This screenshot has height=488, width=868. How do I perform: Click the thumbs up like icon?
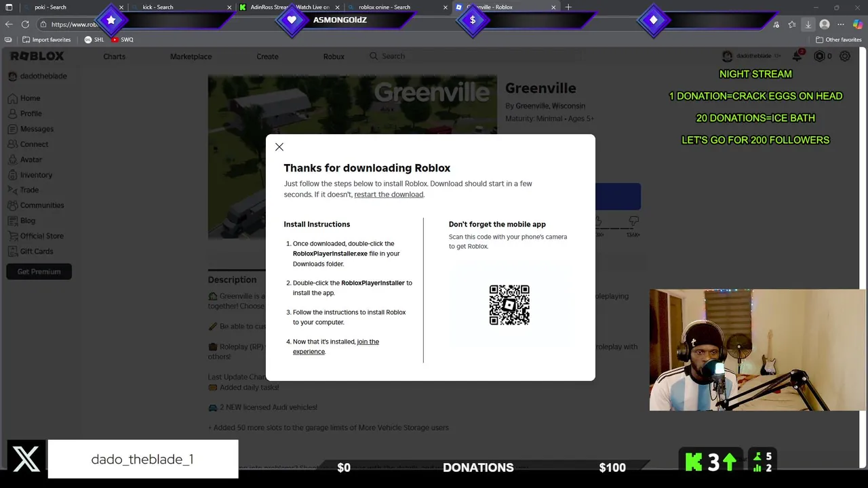pyautogui.click(x=597, y=222)
